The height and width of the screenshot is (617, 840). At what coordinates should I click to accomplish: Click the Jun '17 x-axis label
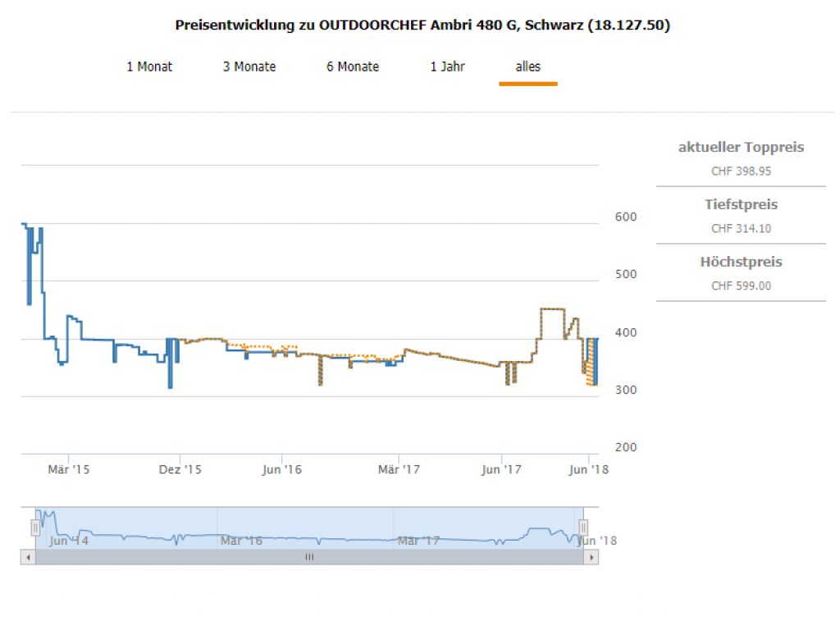coord(501,469)
